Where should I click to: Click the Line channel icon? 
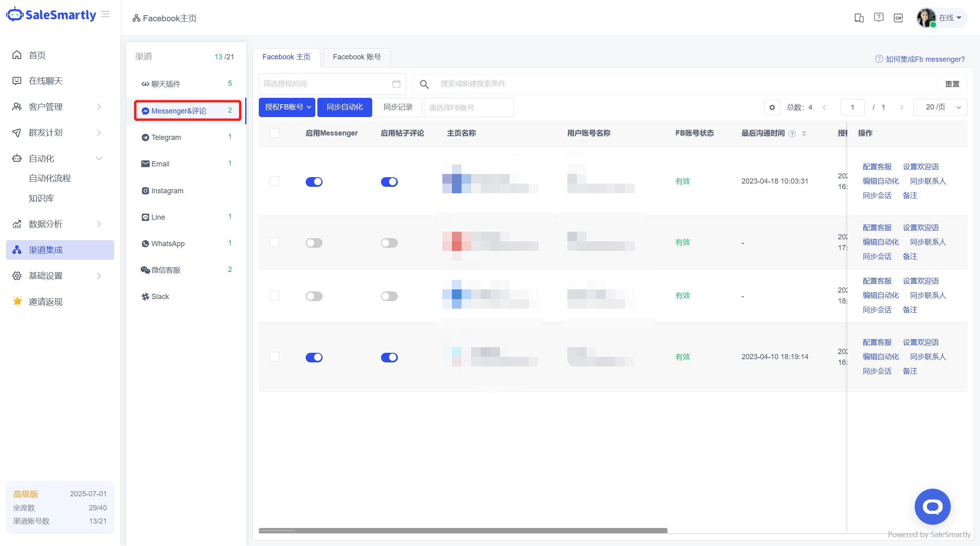(x=145, y=217)
